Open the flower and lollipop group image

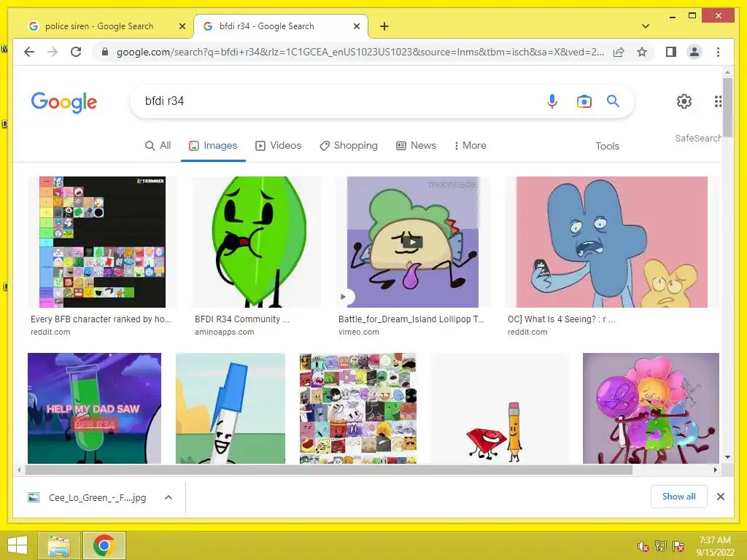click(651, 408)
